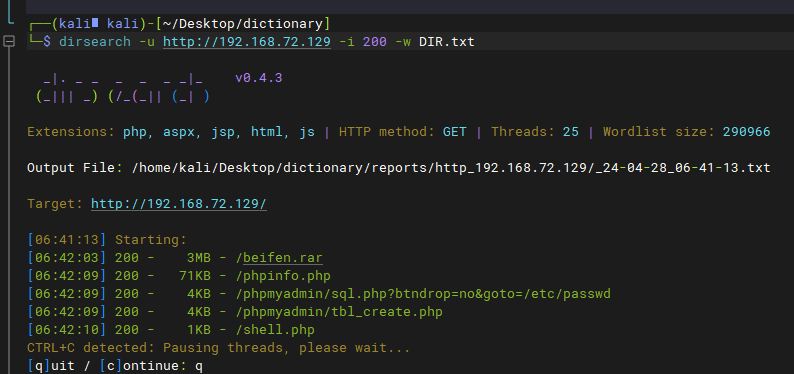Click the dirsearch command word
The height and width of the screenshot is (374, 794).
[x=95, y=41]
